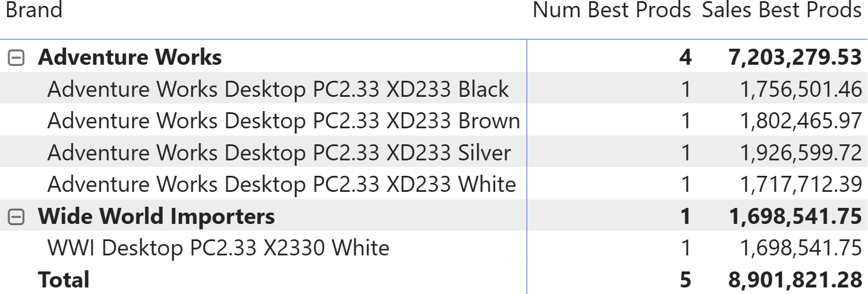Select Adventure Works Desktop PC2.33 XD233 Brown row
The height and width of the screenshot is (294, 868).
(284, 121)
